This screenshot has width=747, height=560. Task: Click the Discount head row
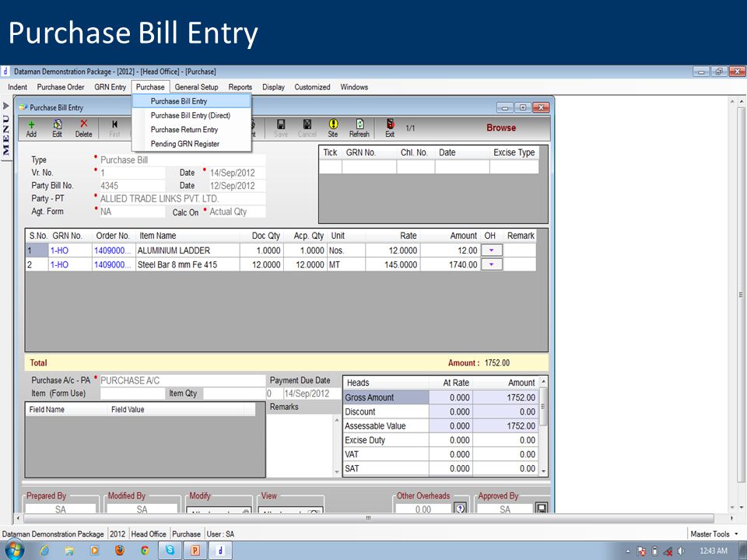[x=440, y=411]
